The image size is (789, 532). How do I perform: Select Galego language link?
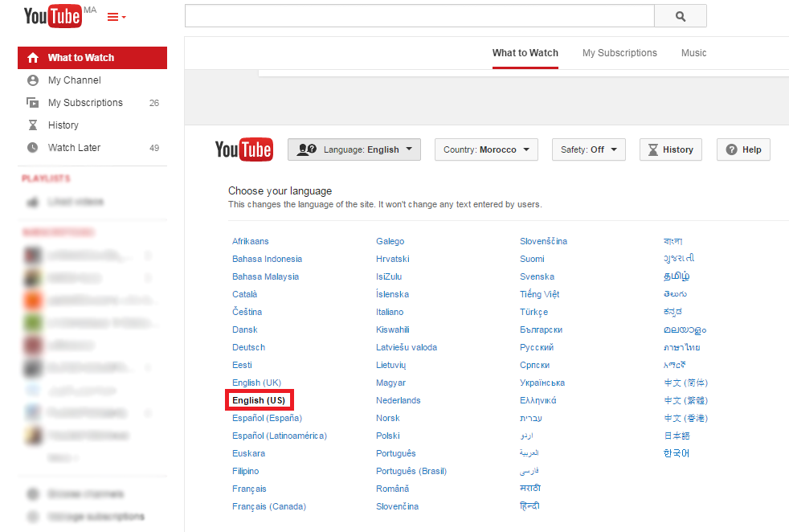tap(390, 241)
